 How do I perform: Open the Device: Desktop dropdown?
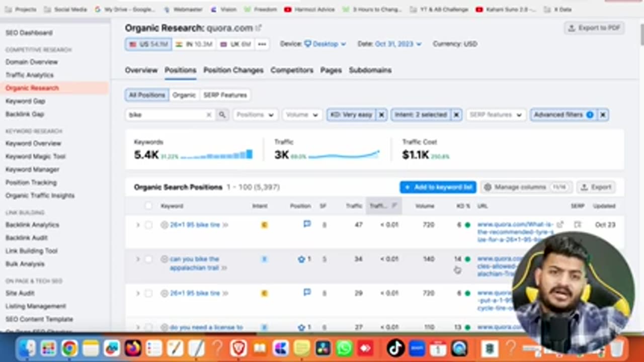(x=325, y=44)
